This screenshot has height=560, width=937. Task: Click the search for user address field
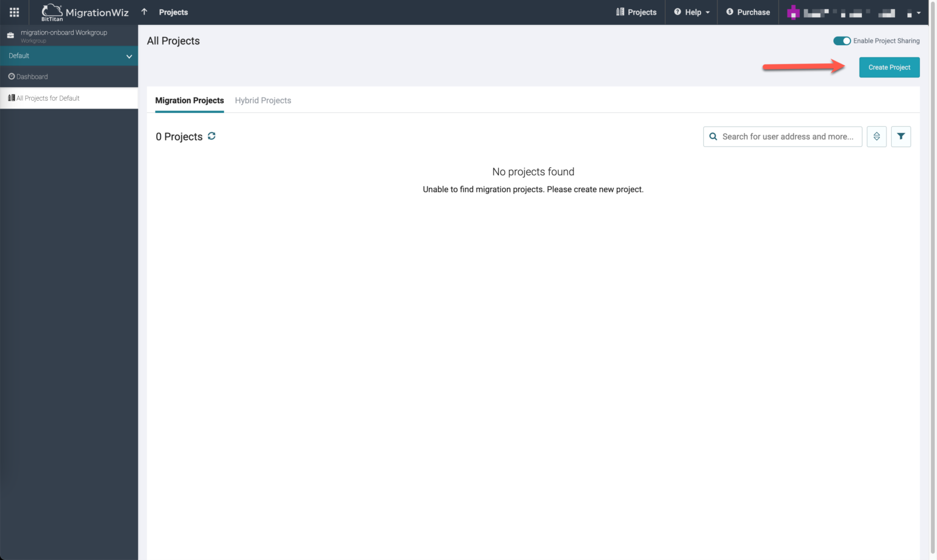pyautogui.click(x=788, y=137)
